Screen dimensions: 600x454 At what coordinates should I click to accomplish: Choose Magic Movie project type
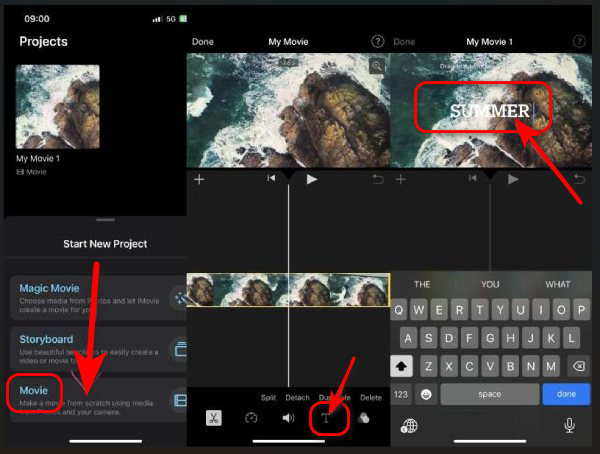(x=97, y=297)
